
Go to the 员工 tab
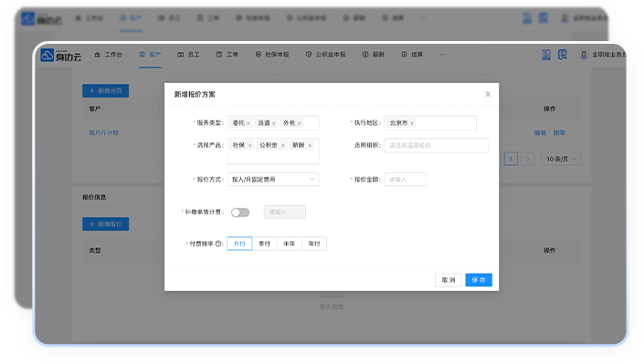(188, 54)
